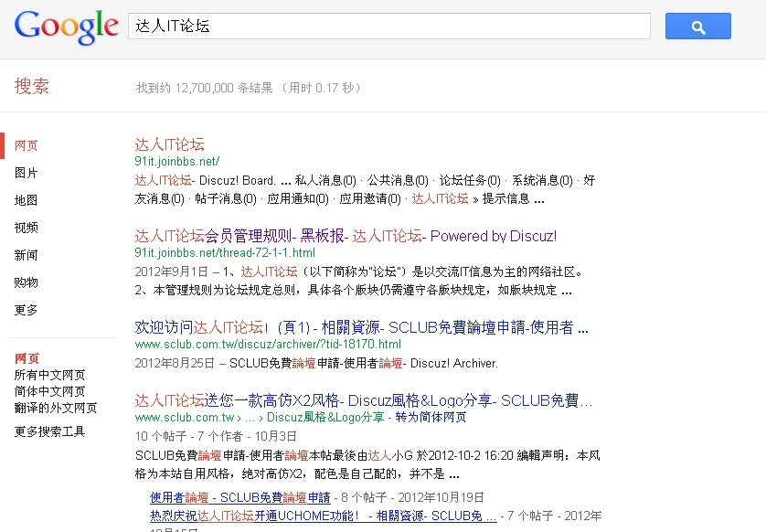Screen dimensions: 766x532
Task: Switch to 视频 search
Action: [x=26, y=228]
